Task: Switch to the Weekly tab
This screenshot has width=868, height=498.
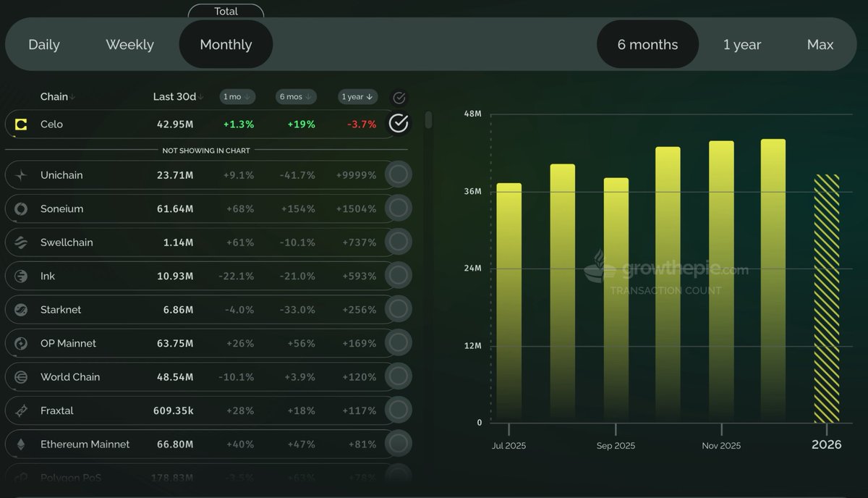Action: coord(129,45)
